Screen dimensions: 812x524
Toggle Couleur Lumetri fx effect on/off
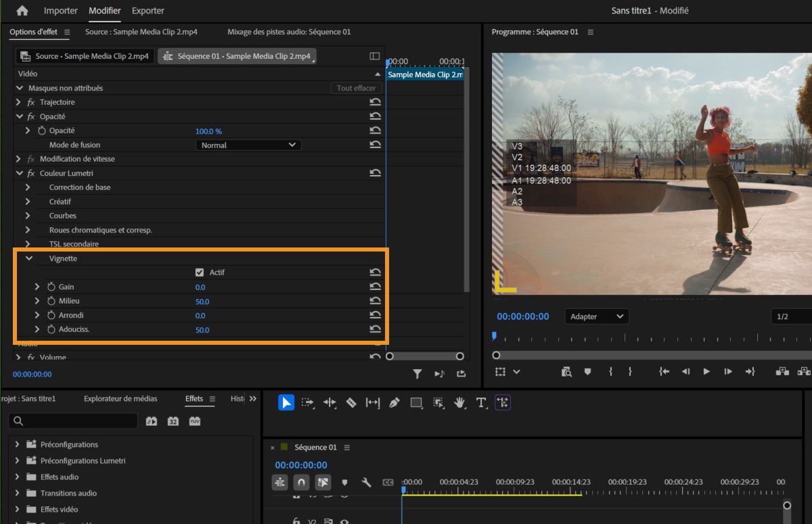tap(31, 173)
